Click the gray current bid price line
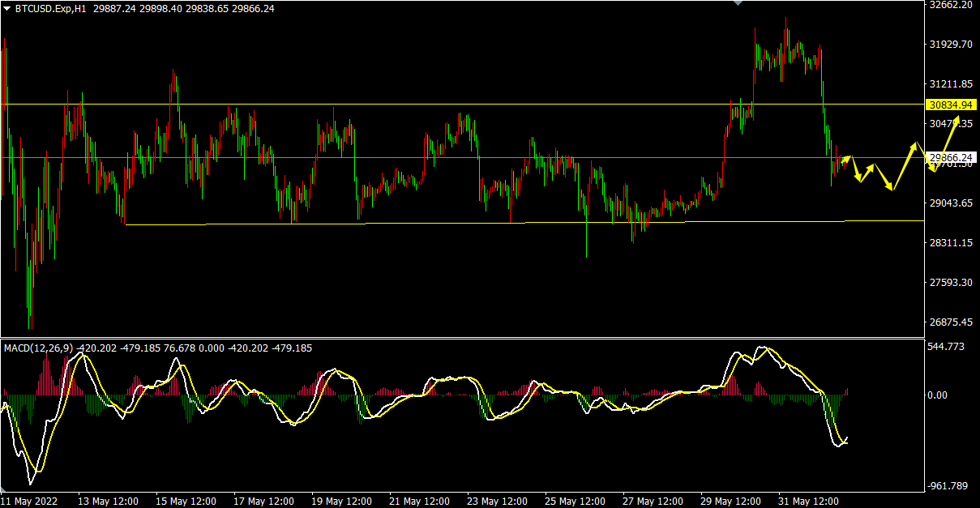 (462, 157)
